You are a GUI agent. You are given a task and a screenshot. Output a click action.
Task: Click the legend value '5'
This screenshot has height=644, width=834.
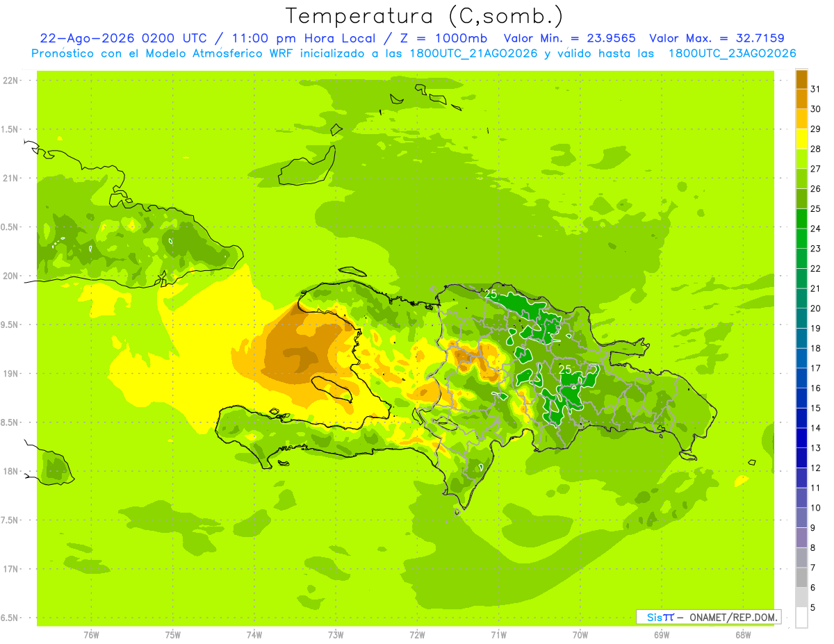pyautogui.click(x=815, y=608)
